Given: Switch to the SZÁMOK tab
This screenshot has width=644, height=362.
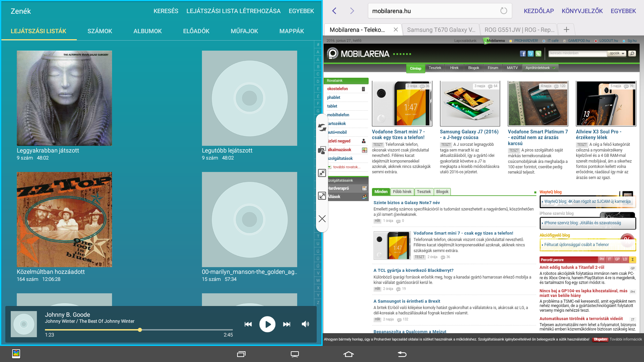Looking at the screenshot, I should (100, 31).
